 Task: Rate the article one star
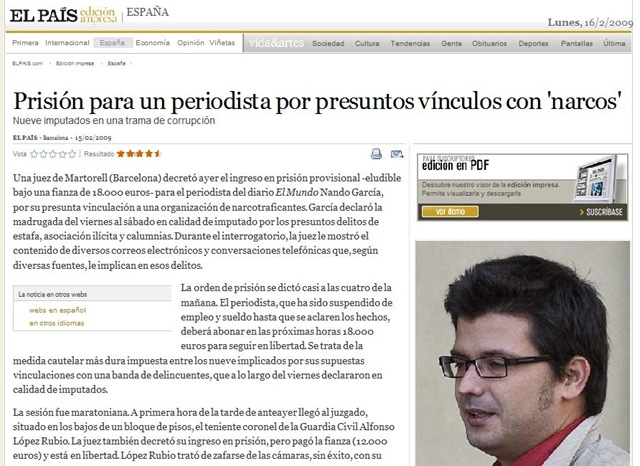34,154
